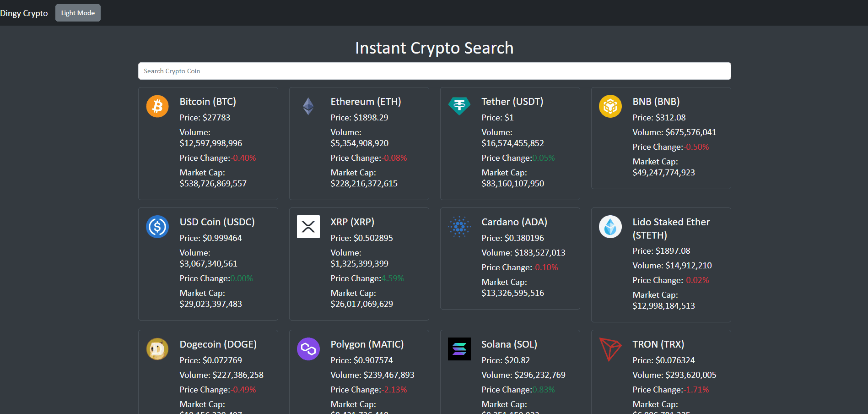Click the Bitcoin logo icon
This screenshot has height=414, width=868.
point(157,106)
